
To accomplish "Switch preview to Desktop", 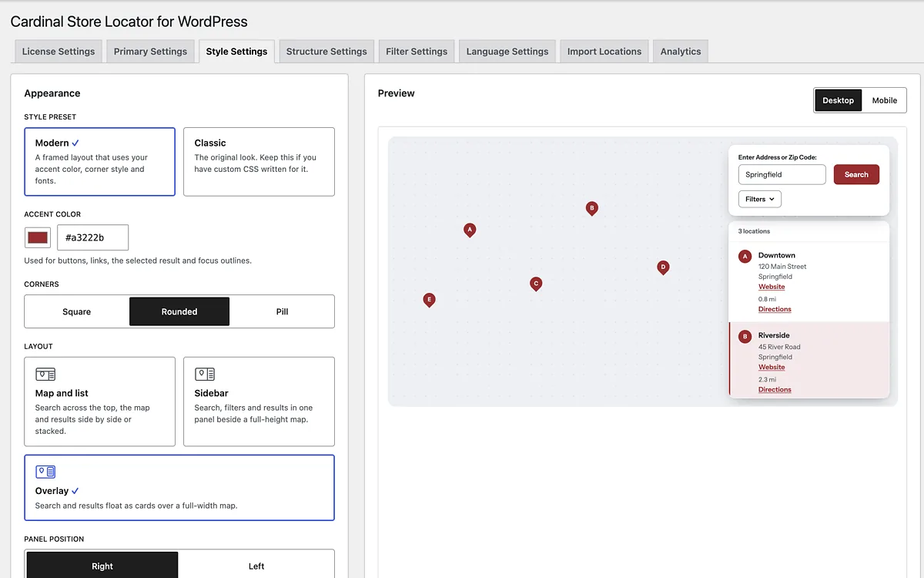I will tap(838, 100).
